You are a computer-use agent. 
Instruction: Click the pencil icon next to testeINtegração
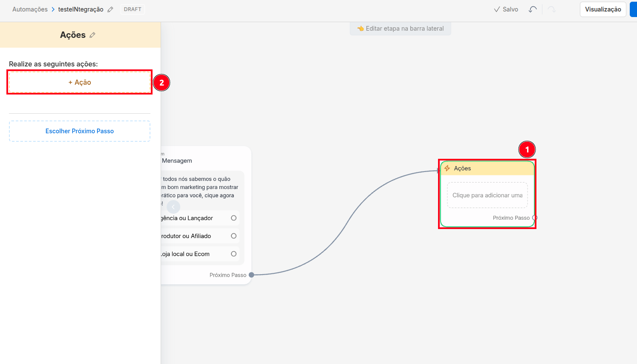coord(110,9)
